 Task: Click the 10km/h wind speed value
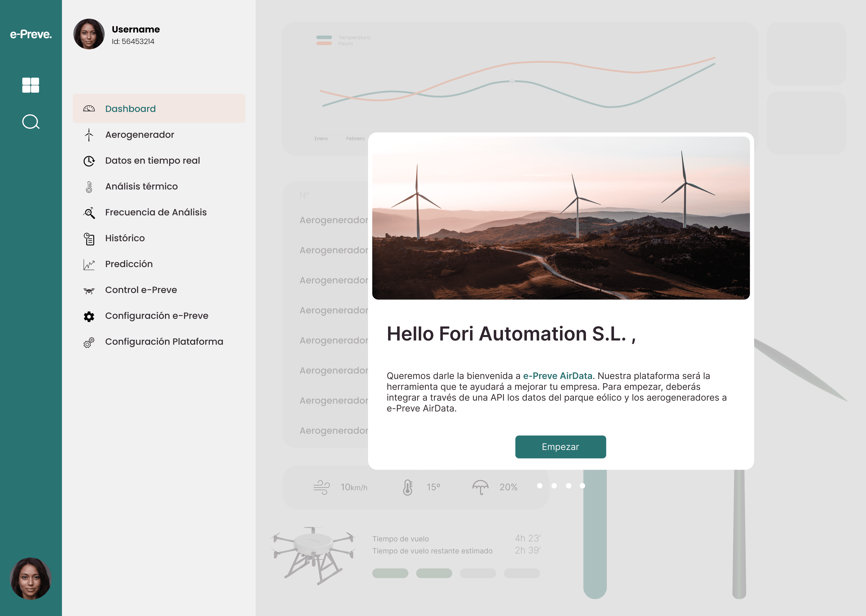pos(354,487)
